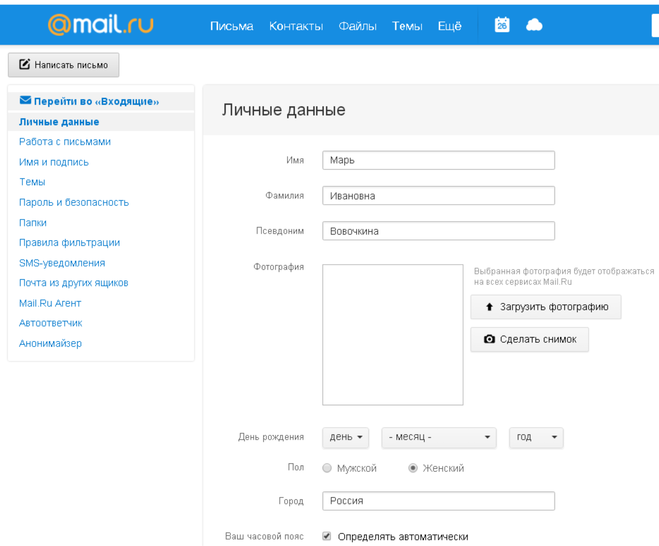Open the Письма menu in header
659x546 pixels.
(231, 26)
